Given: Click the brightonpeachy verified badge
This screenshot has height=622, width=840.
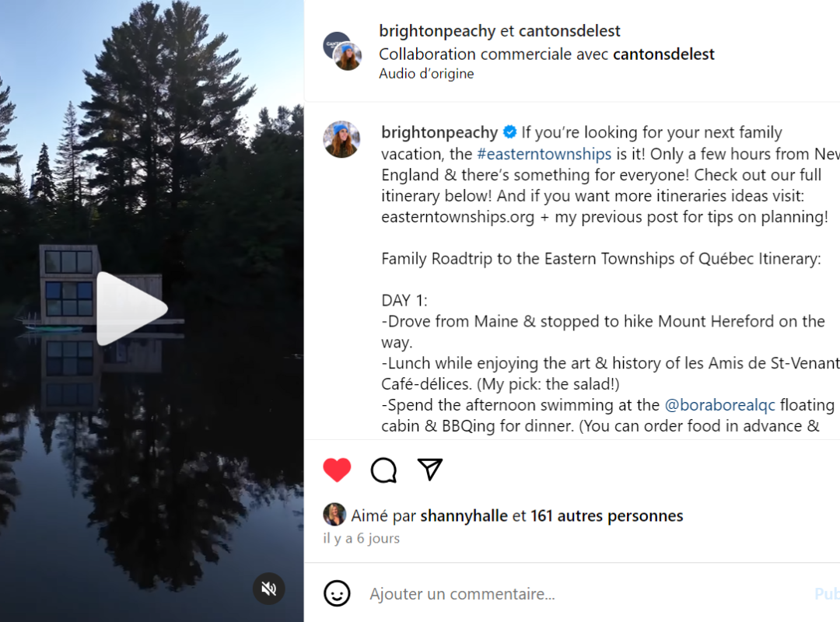Looking at the screenshot, I should tap(509, 132).
